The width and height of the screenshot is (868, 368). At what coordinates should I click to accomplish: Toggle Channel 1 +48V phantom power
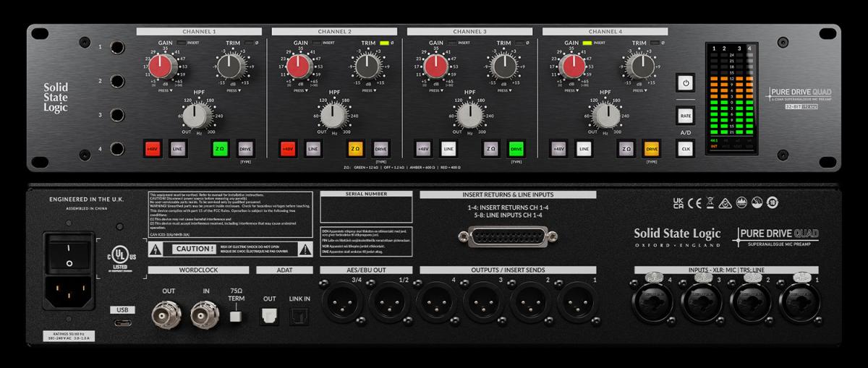pos(153,149)
